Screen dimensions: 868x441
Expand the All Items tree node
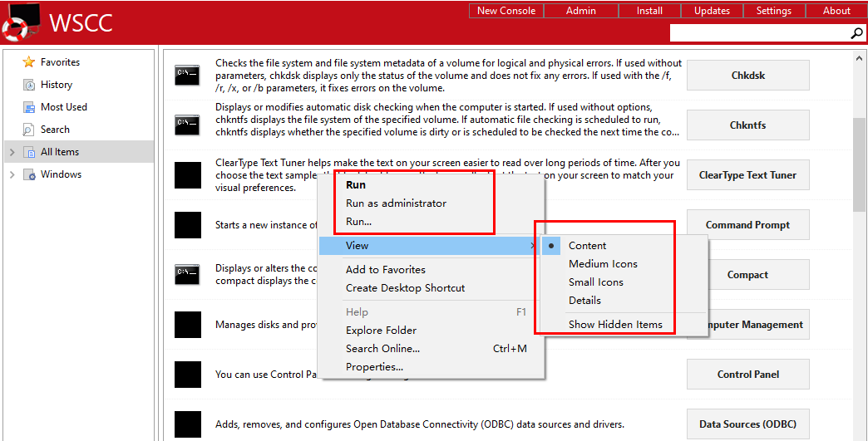coord(12,152)
